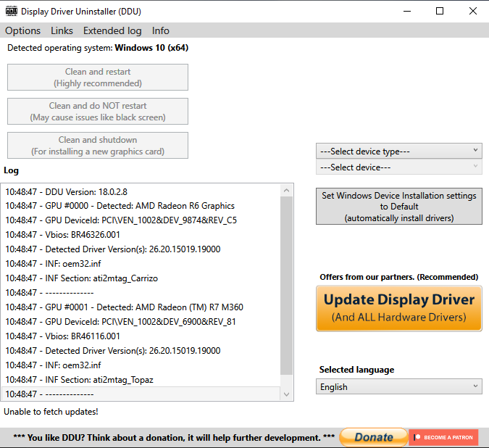
Task: Close the DDU window
Action: tap(473, 11)
